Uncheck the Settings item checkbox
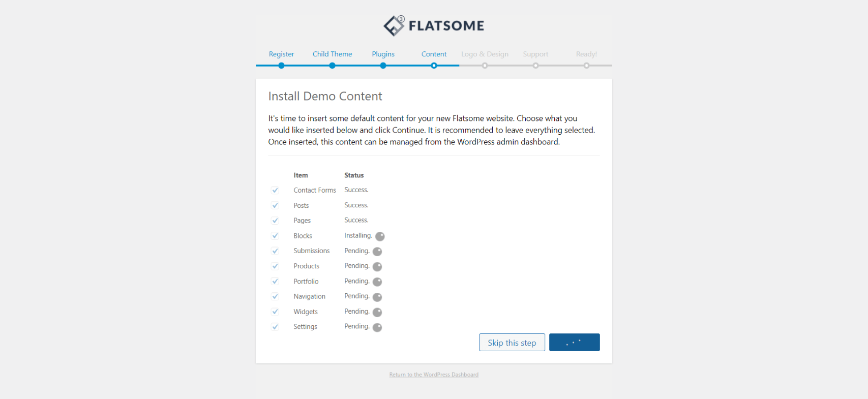The image size is (868, 399). click(x=275, y=327)
